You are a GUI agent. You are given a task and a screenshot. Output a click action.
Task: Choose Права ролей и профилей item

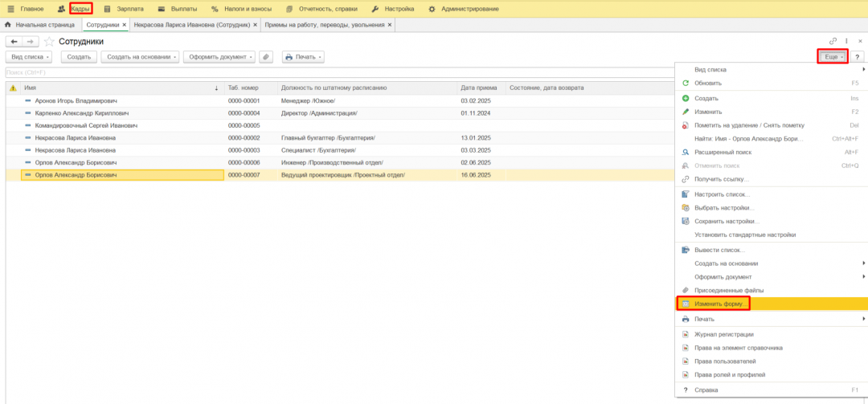[772, 374]
